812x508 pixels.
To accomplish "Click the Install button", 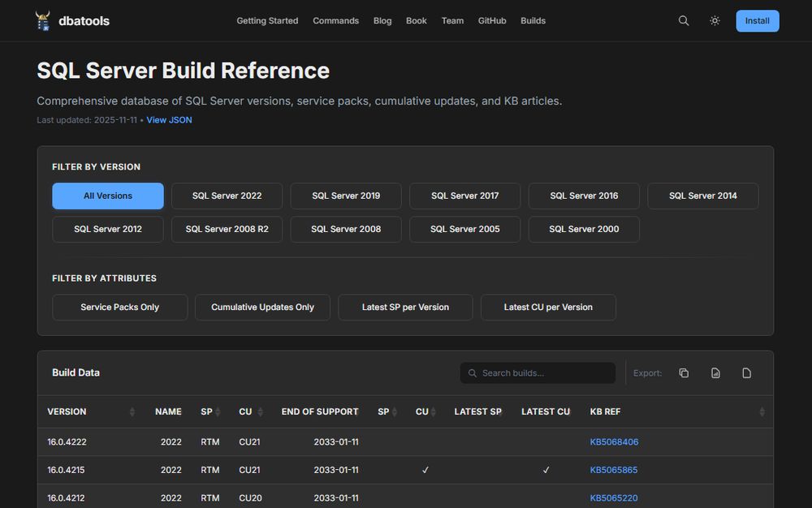I will tap(757, 20).
